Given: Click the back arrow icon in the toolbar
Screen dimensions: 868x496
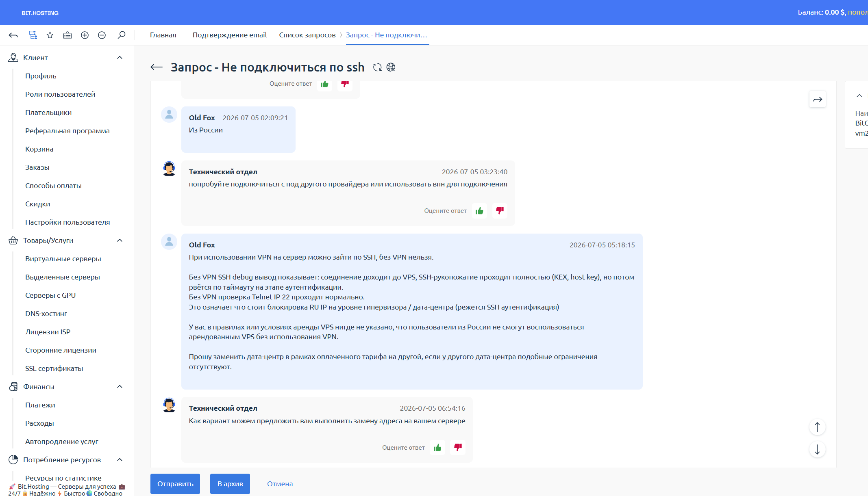Looking at the screenshot, I should pos(13,35).
